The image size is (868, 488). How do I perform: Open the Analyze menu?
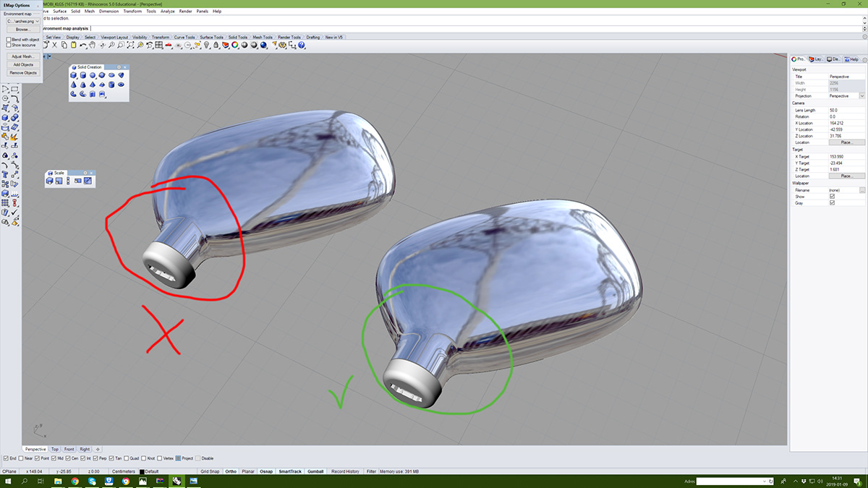point(166,12)
